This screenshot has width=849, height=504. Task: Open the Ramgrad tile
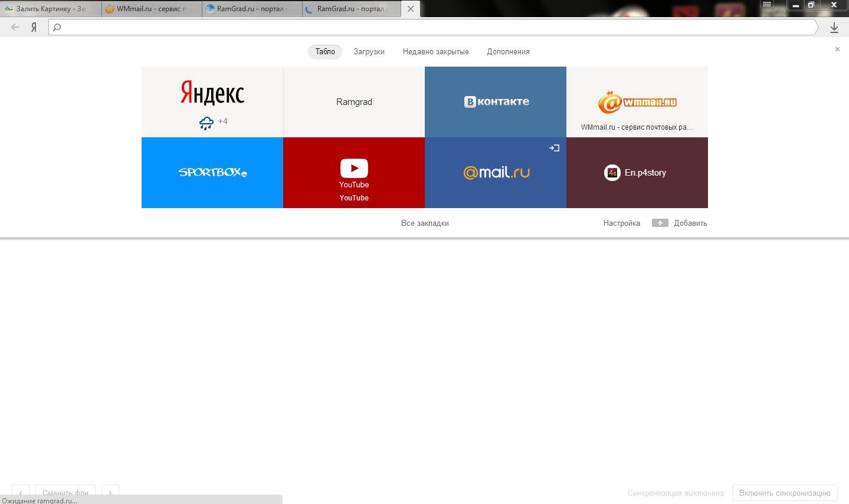pos(354,102)
